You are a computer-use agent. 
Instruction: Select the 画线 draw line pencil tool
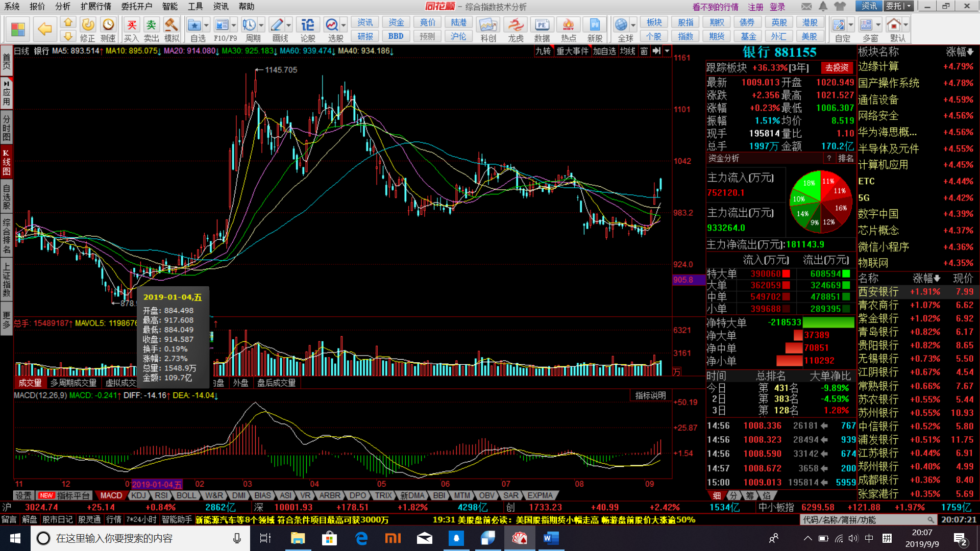tap(277, 24)
